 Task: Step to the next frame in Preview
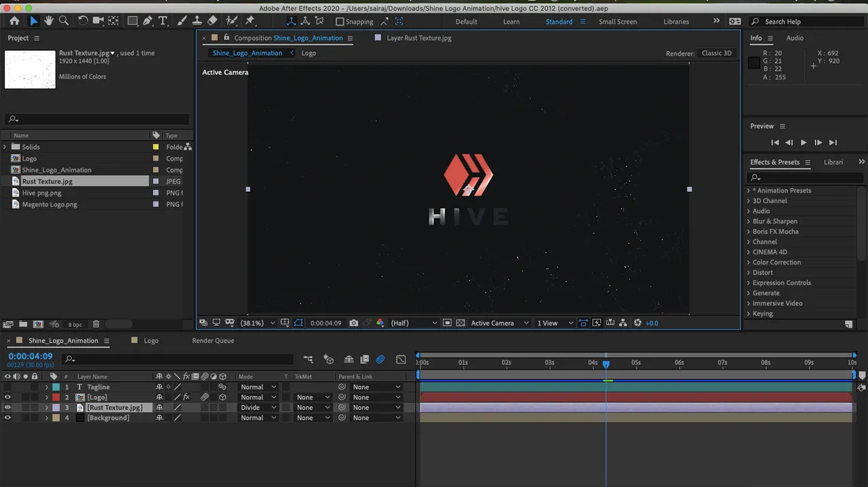tap(818, 142)
